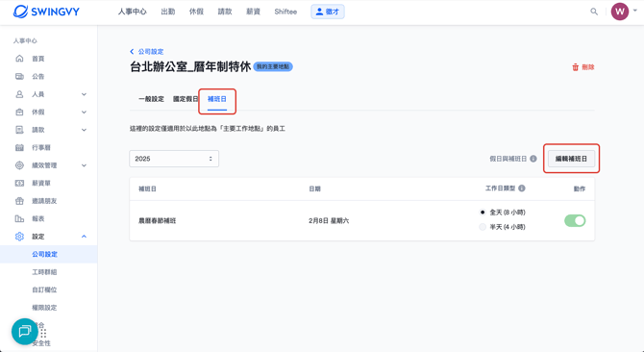The width and height of the screenshot is (644, 352).
Task: Open 休假 in top navigation
Action: coord(196,12)
